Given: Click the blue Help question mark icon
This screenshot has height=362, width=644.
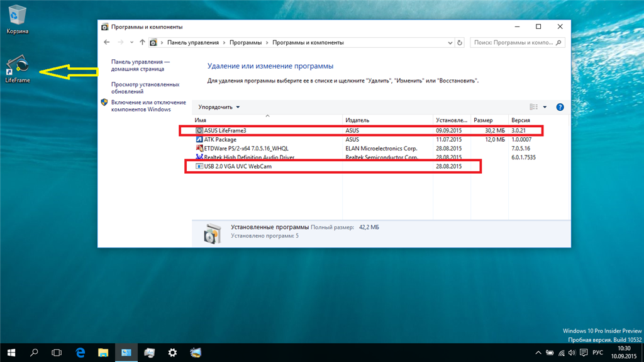Looking at the screenshot, I should pos(560,107).
